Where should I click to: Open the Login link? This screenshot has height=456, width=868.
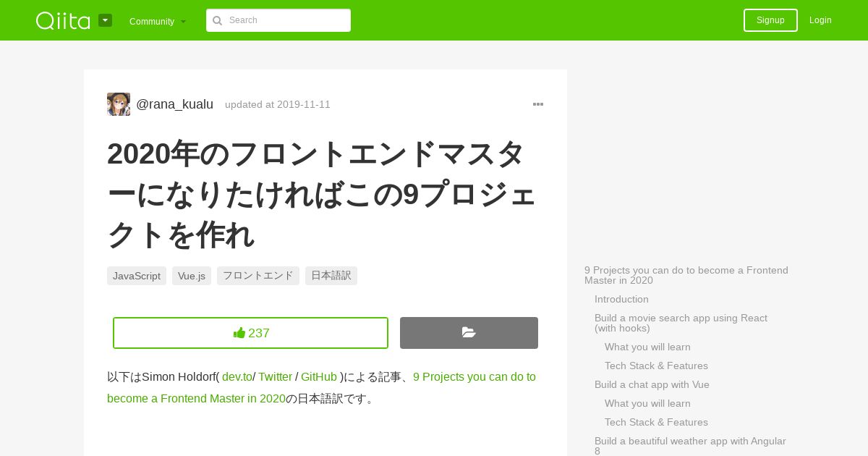[x=820, y=20]
